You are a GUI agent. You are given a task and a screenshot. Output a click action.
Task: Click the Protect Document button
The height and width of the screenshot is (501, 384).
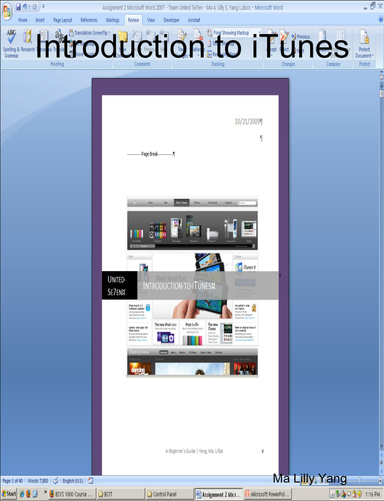pyautogui.click(x=364, y=43)
